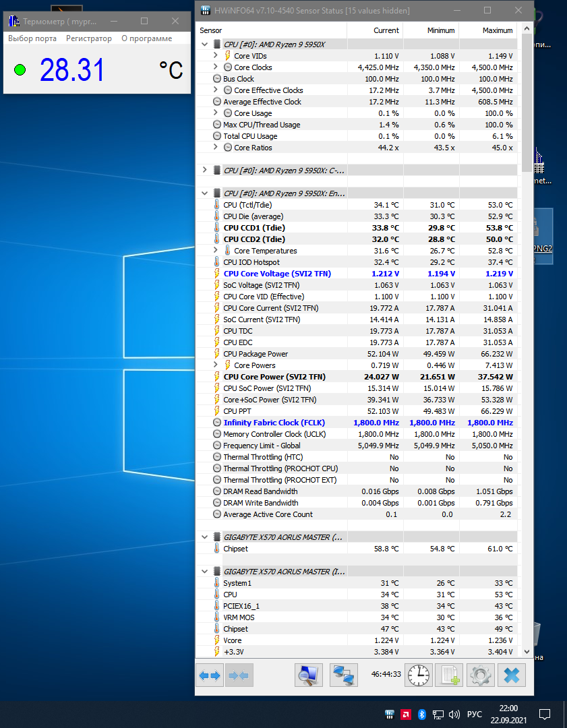Select the Total CPU Usage row
Screen dimensions: 567x728
click(357, 136)
